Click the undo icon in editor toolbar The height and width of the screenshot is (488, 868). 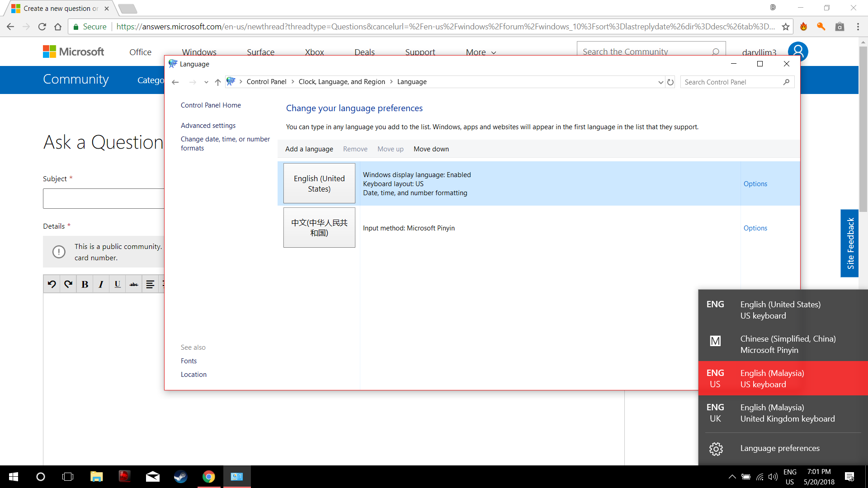coord(52,284)
